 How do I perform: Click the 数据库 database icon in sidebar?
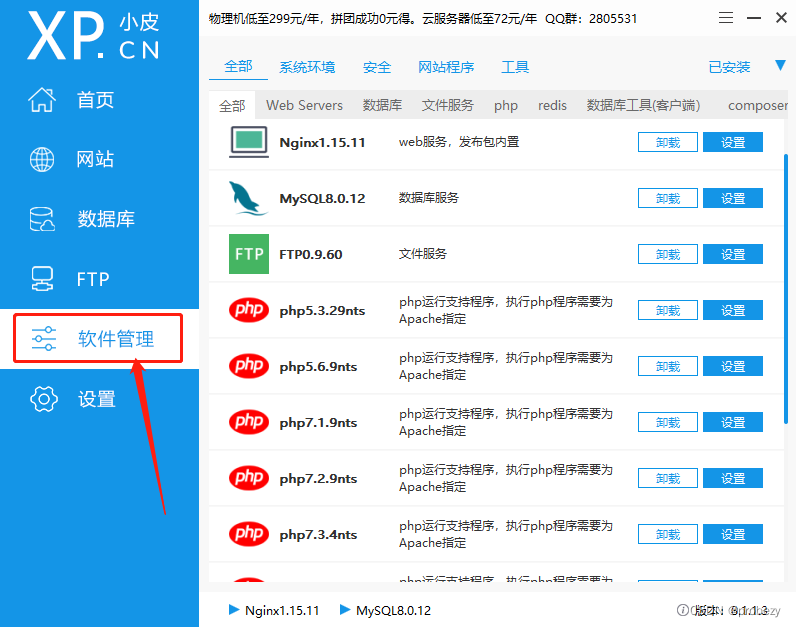[42, 219]
